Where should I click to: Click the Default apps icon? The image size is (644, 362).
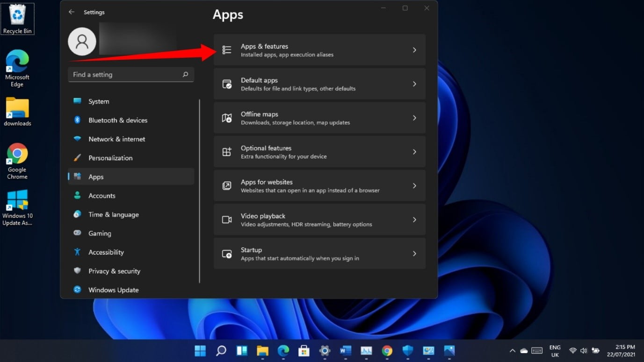(227, 84)
